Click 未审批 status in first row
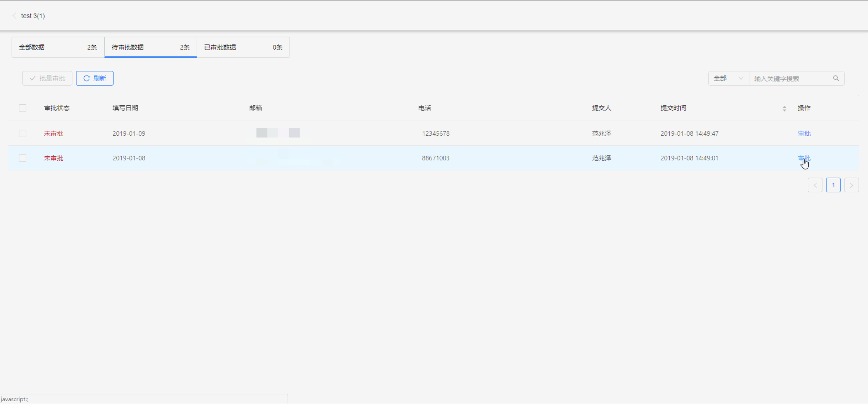This screenshot has width=868, height=404. (x=54, y=134)
